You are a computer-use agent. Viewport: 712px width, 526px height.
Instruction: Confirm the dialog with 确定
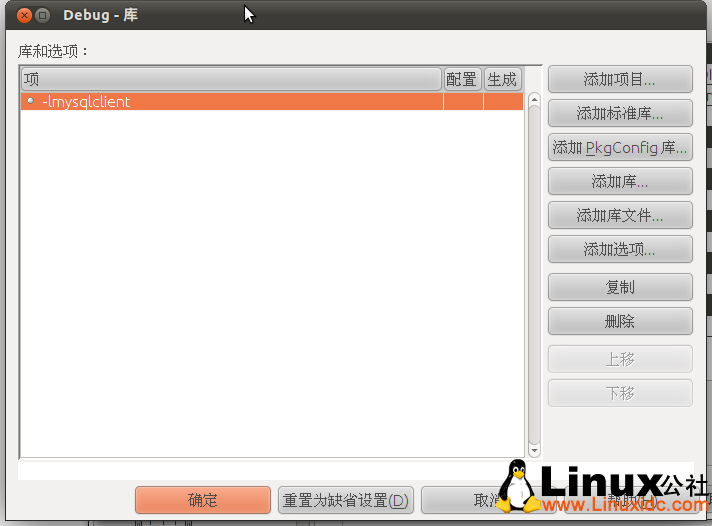202,500
